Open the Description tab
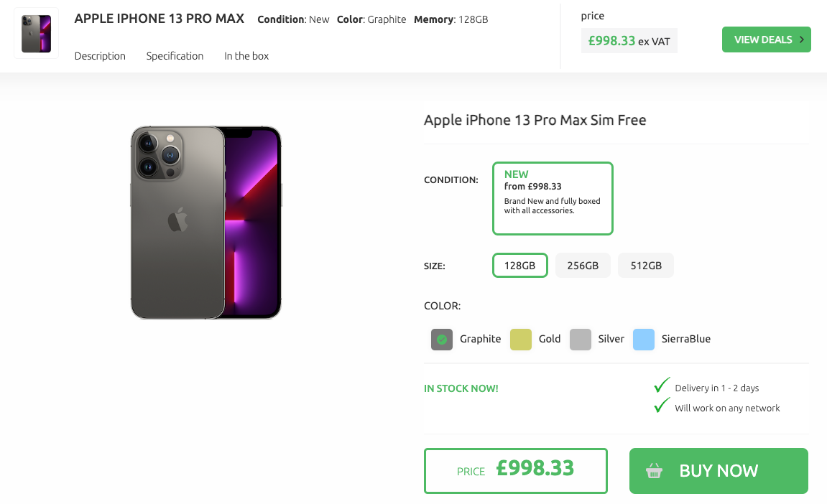Viewport: 827px width, 504px height. pos(100,56)
